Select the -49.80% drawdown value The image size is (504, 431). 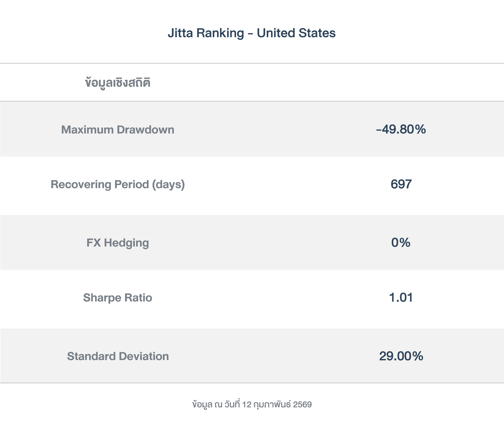(x=401, y=129)
